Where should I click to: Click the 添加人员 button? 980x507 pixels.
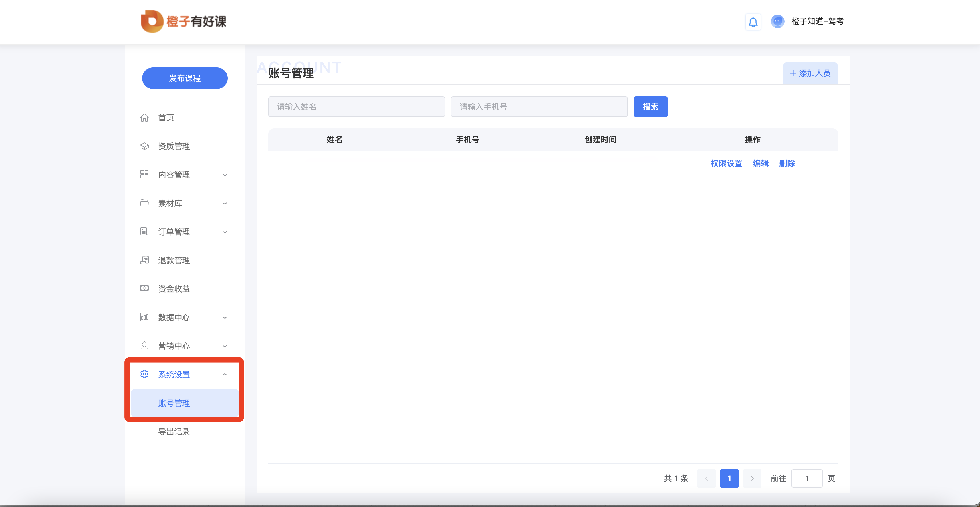click(x=810, y=73)
